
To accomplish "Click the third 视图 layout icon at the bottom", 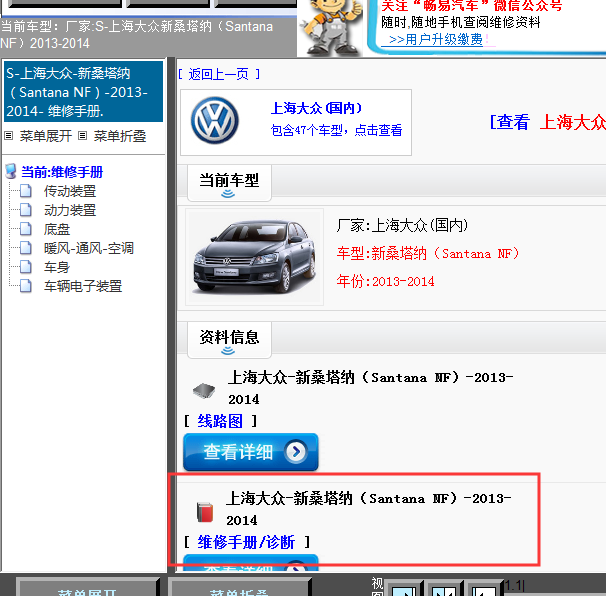I will [483, 588].
